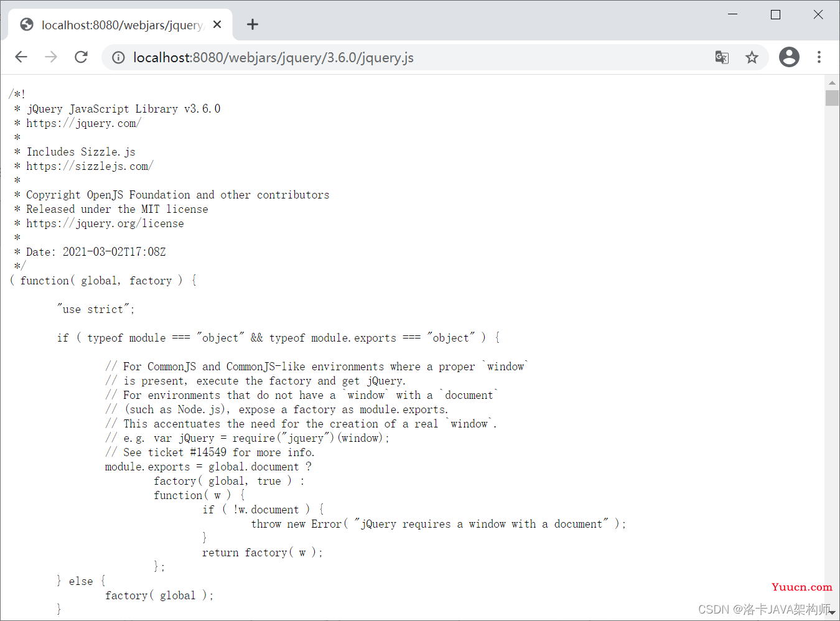Click the '( function( global, factory ) {' line
The width and height of the screenshot is (840, 621).
click(x=103, y=281)
